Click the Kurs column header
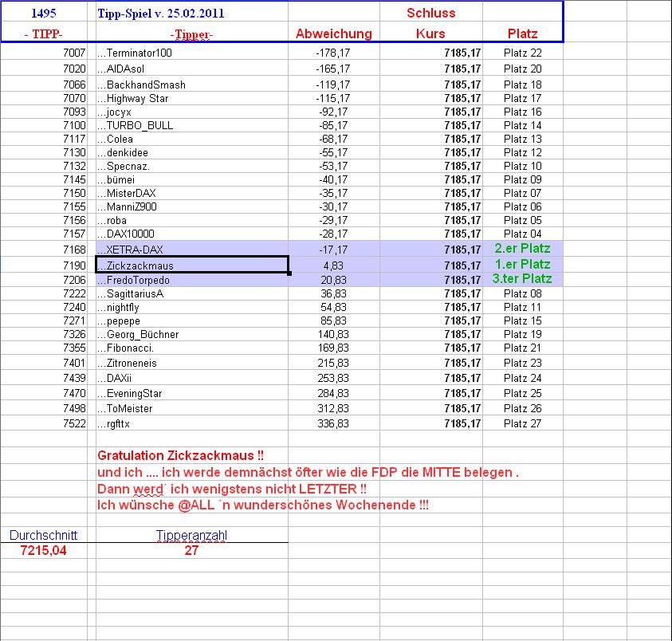Screen dimensions: 672x641 coord(430,33)
